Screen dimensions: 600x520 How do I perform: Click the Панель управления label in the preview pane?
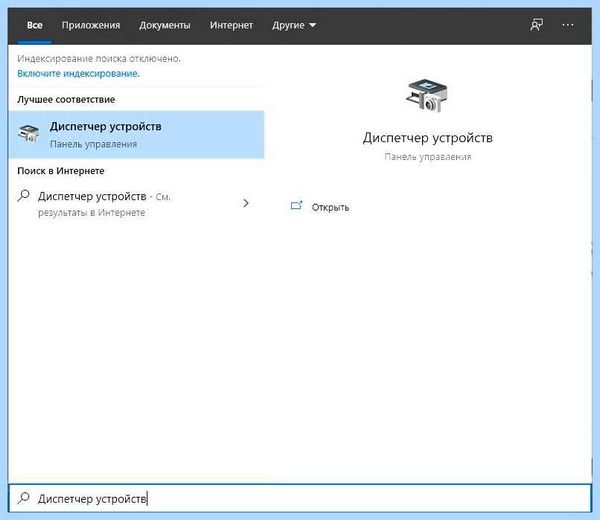427,156
